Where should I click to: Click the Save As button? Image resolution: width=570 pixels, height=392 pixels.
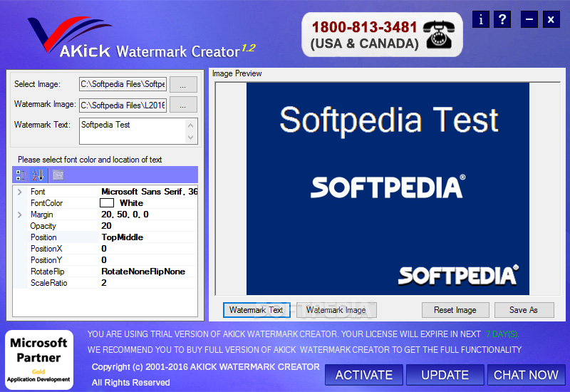click(524, 310)
